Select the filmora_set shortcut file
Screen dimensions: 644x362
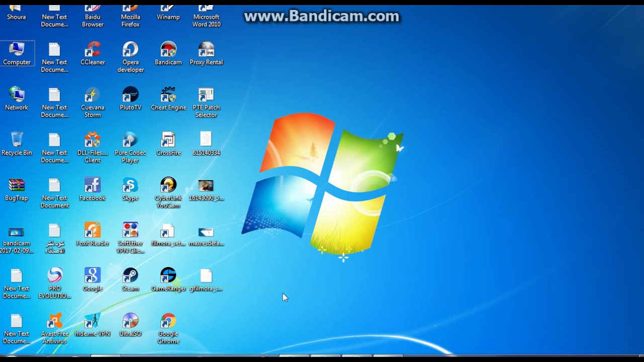168,235
